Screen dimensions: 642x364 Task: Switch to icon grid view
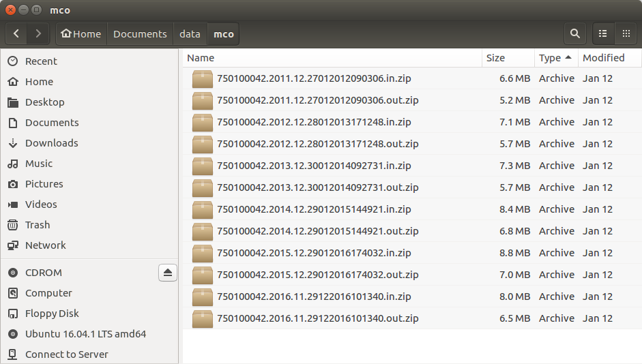click(625, 33)
